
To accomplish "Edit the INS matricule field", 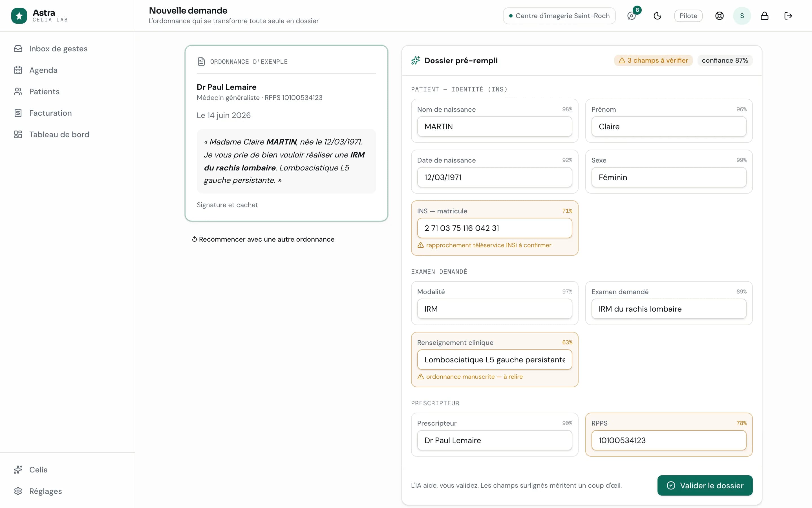I will tap(495, 228).
